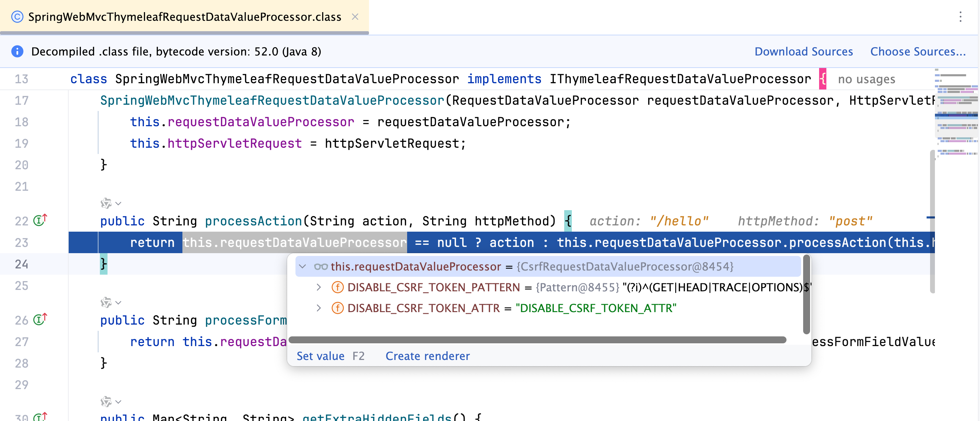Image resolution: width=980 pixels, height=421 pixels.
Task: Select the SpringWebMvcThymeleafRequestDataValueProcessor.class tab
Action: [x=184, y=17]
